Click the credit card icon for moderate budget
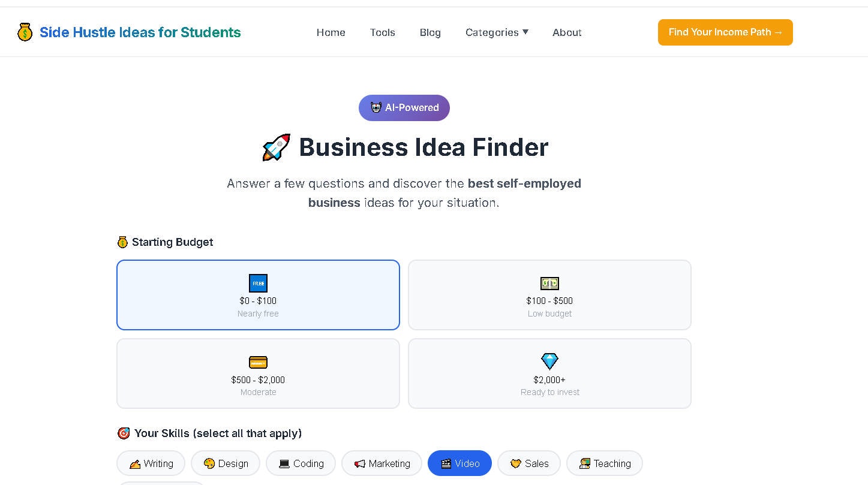868x485 pixels. [258, 362]
